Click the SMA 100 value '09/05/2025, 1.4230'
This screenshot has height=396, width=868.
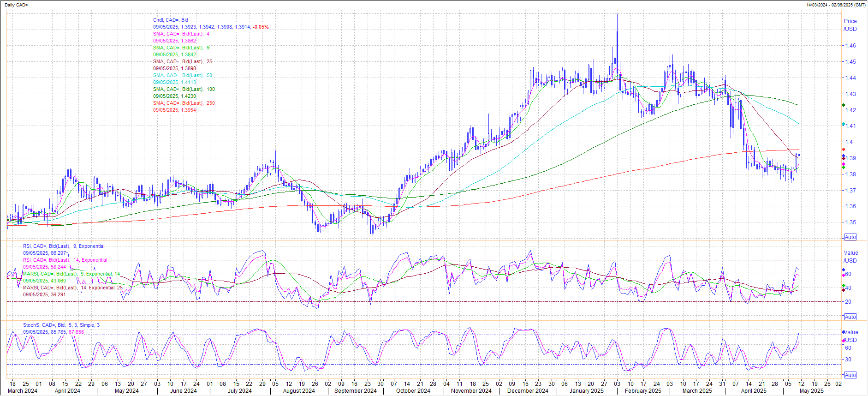175,96
